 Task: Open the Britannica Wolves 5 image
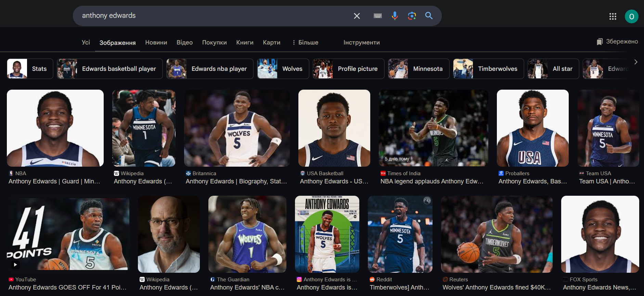237,128
